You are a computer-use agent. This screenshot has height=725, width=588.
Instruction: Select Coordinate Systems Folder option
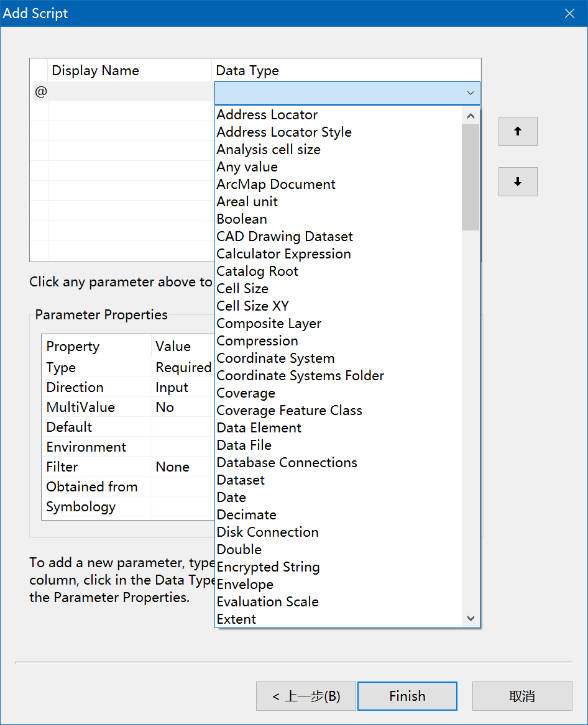[338, 376]
